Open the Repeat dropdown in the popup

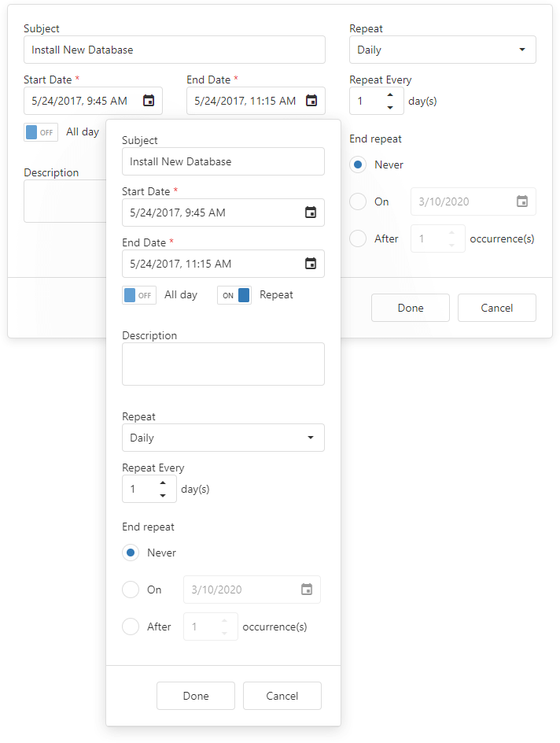click(x=223, y=438)
